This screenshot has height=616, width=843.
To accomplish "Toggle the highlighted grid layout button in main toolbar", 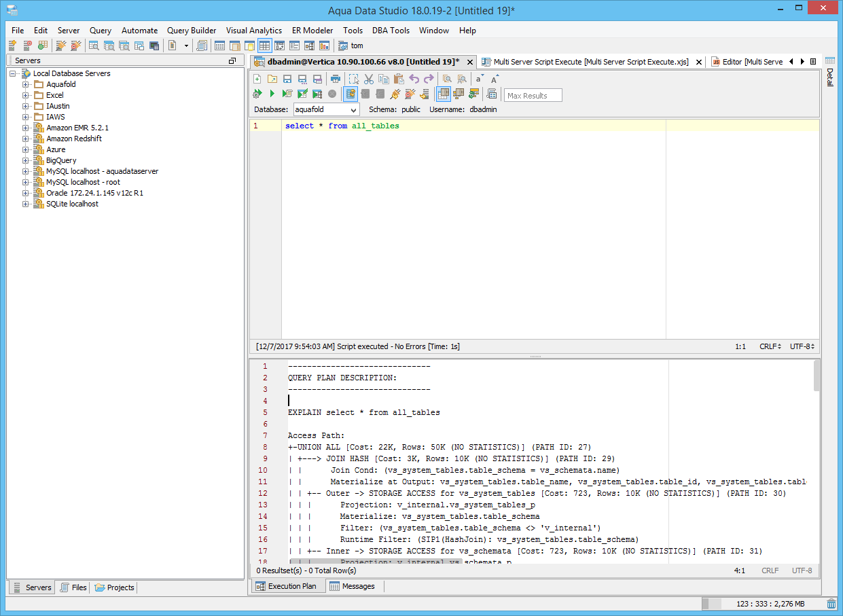I will coord(265,46).
